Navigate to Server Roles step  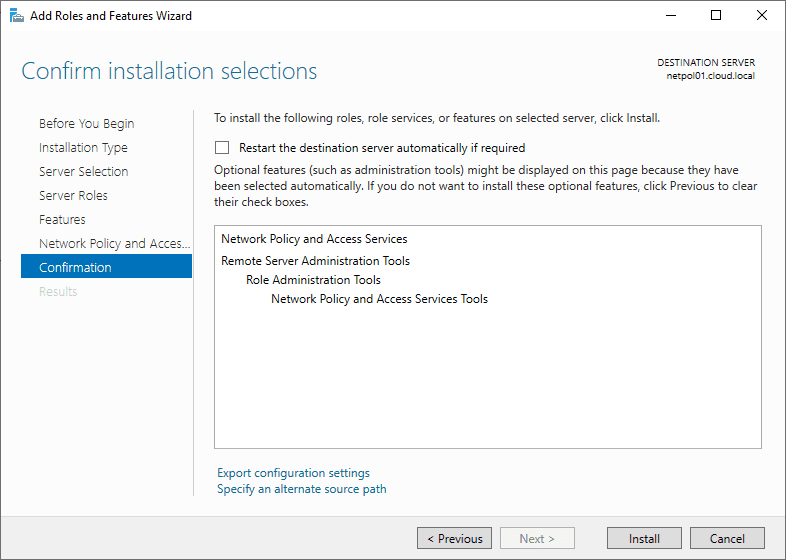click(73, 196)
